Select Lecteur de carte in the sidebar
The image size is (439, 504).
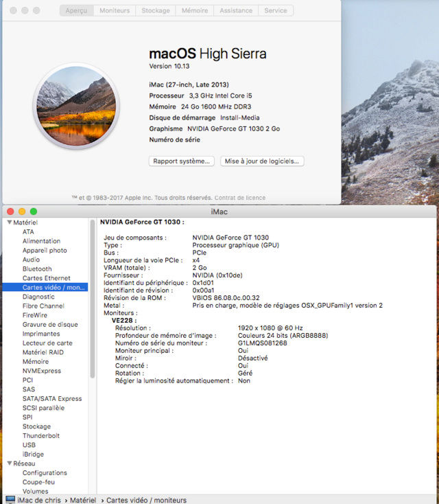tap(47, 343)
